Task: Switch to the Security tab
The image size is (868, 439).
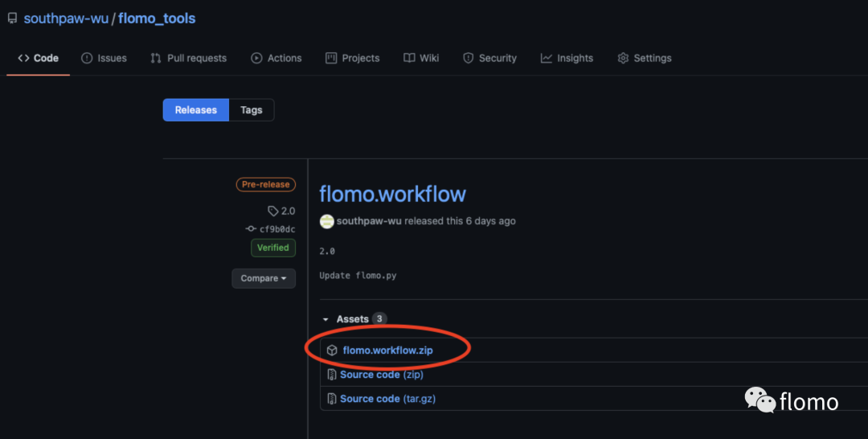Action: coord(490,58)
